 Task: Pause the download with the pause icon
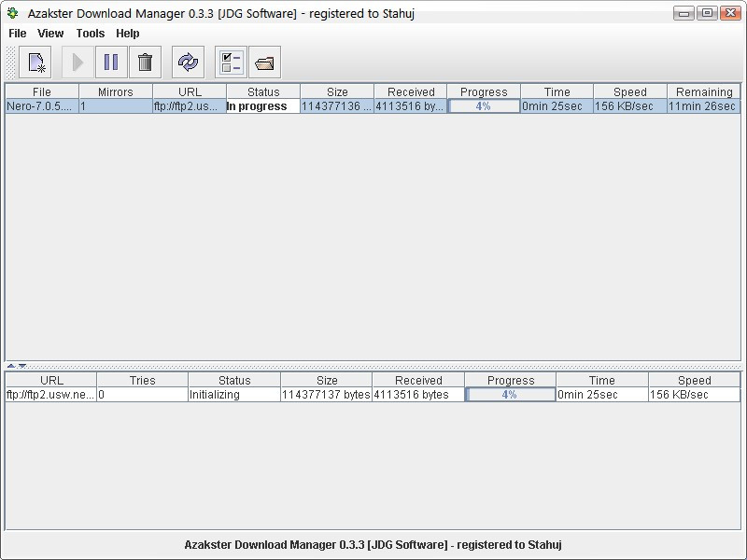[x=111, y=62]
